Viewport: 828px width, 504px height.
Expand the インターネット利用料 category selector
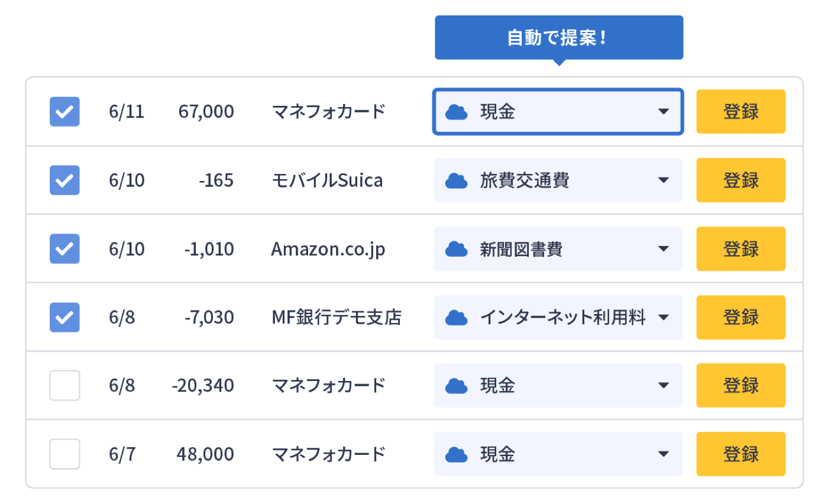click(x=664, y=317)
